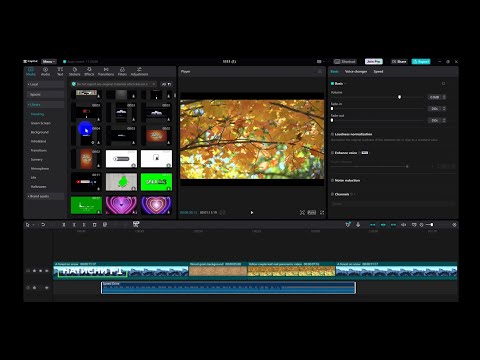Select Halloween library category
Image resolution: width=480 pixels, height=360 pixels.
point(38,187)
